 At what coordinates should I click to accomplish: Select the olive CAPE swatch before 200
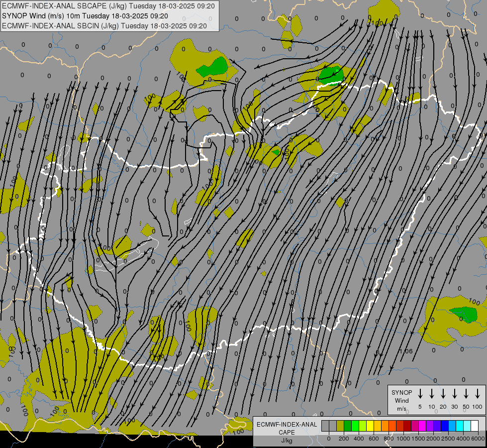340,426
